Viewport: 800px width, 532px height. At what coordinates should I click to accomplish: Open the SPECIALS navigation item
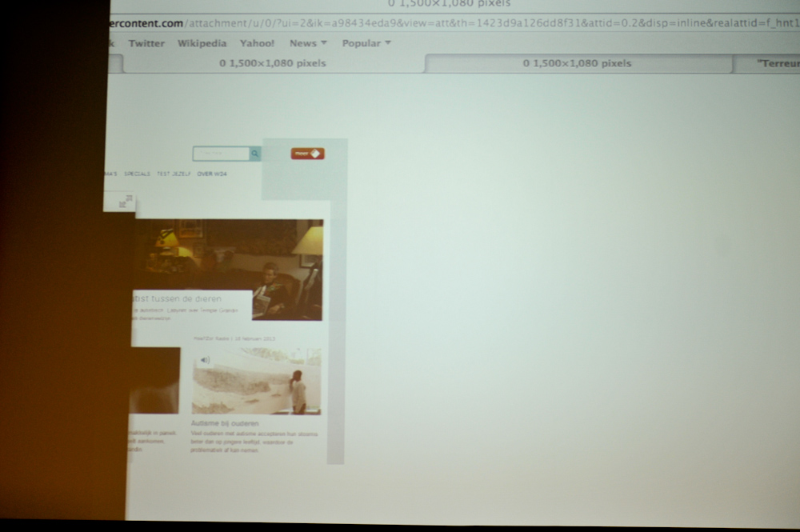(137, 174)
